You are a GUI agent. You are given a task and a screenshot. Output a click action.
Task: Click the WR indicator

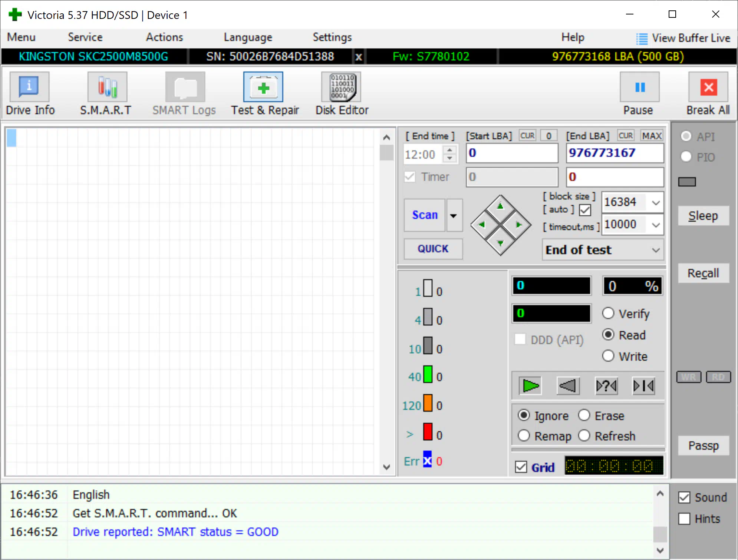point(689,377)
